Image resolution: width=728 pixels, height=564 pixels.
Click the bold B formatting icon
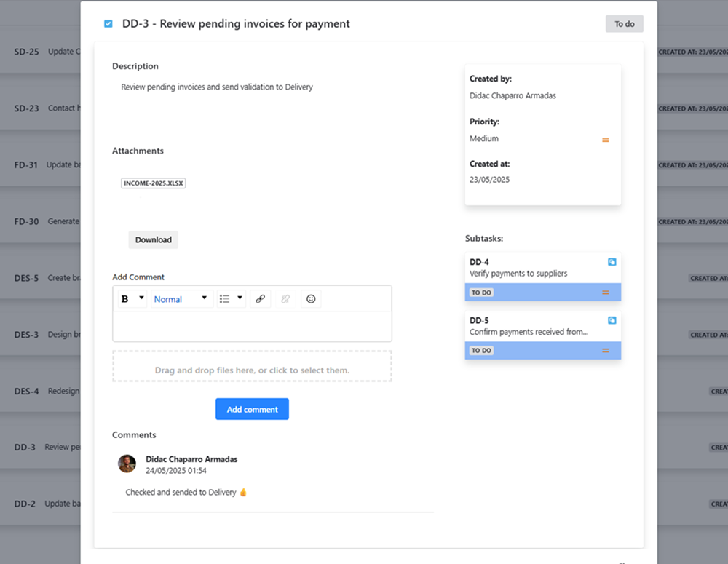pyautogui.click(x=124, y=299)
